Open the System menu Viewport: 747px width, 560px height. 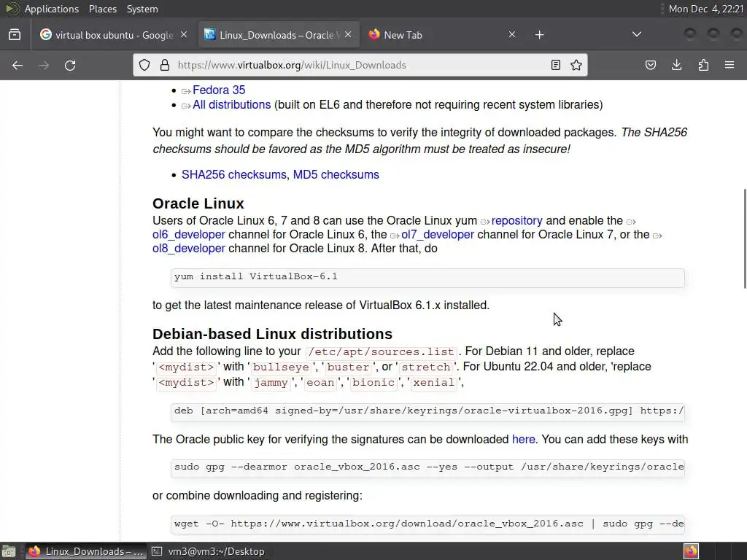pyautogui.click(x=142, y=9)
